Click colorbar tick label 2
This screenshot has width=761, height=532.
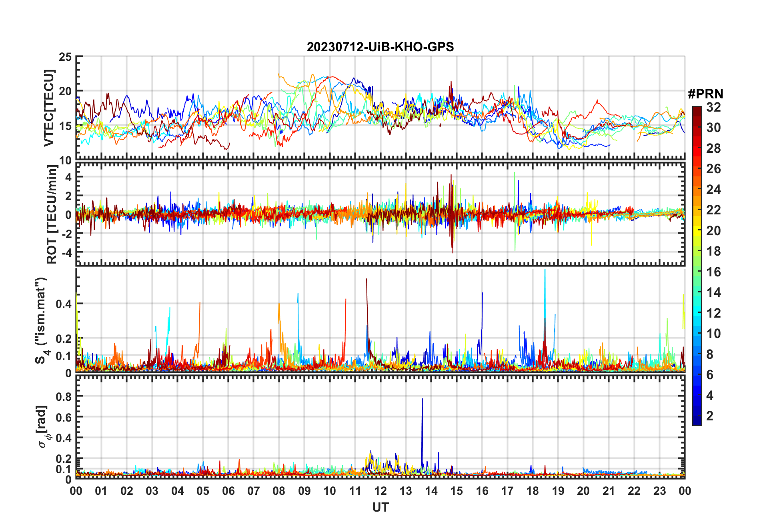tap(710, 416)
